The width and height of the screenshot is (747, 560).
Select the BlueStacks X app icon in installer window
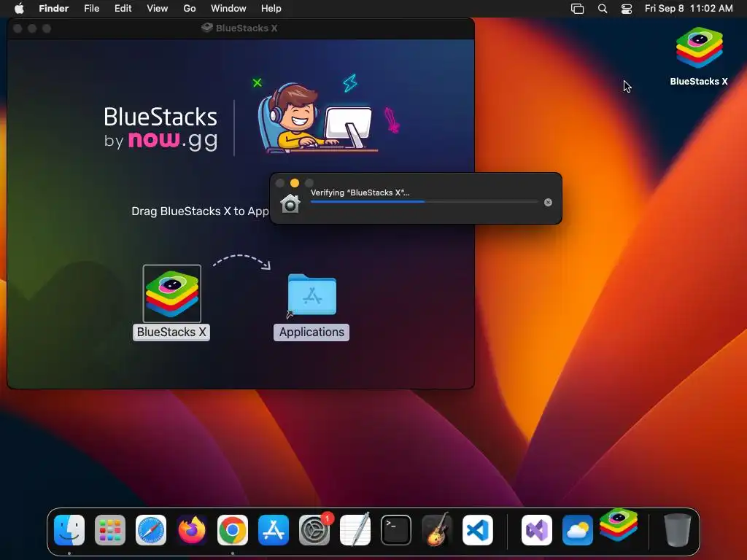(172, 293)
